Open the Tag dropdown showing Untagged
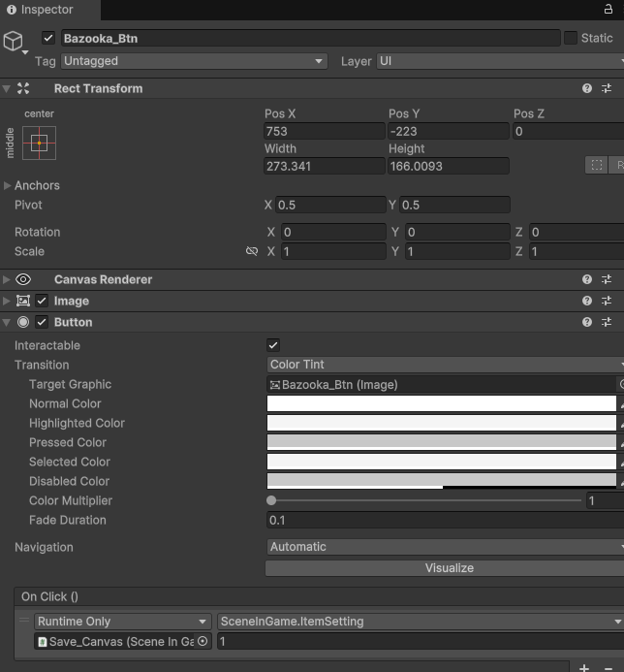The image size is (624, 672). [194, 61]
